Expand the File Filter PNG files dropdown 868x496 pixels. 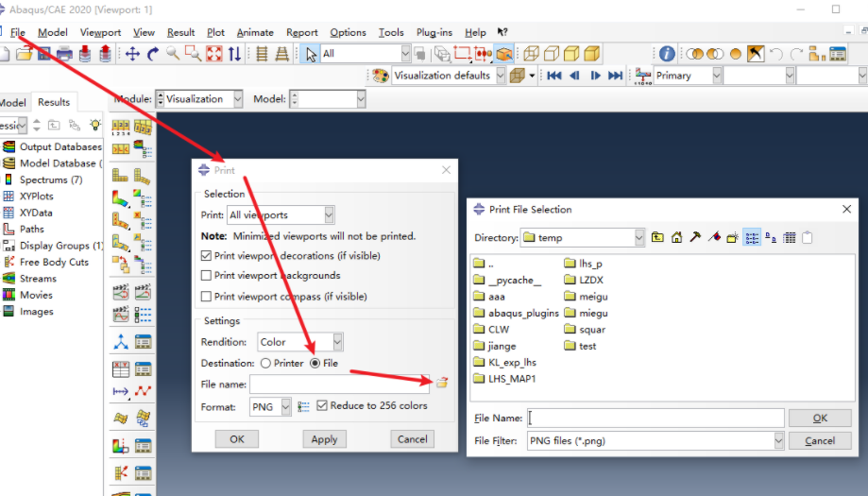[x=778, y=441]
